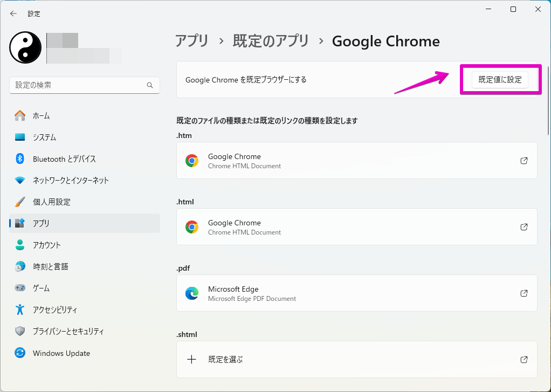
Task: Click the Accessibility figure icon
Action: coord(20,310)
